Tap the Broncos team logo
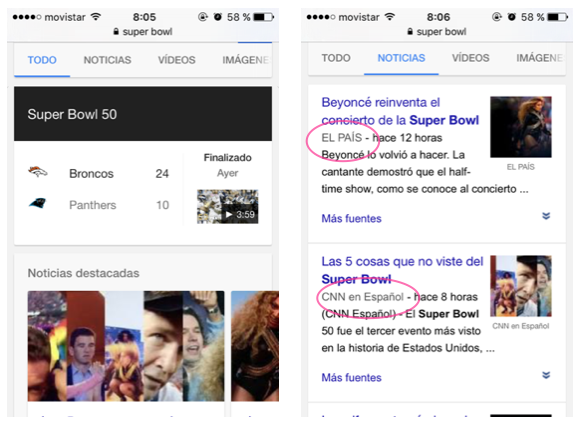This screenshot has height=433, width=581. (x=38, y=172)
